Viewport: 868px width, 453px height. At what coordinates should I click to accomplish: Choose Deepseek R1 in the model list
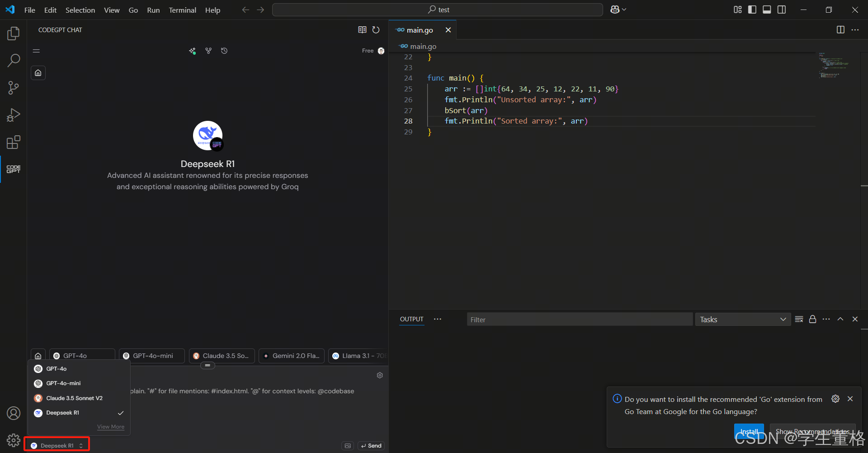point(79,413)
